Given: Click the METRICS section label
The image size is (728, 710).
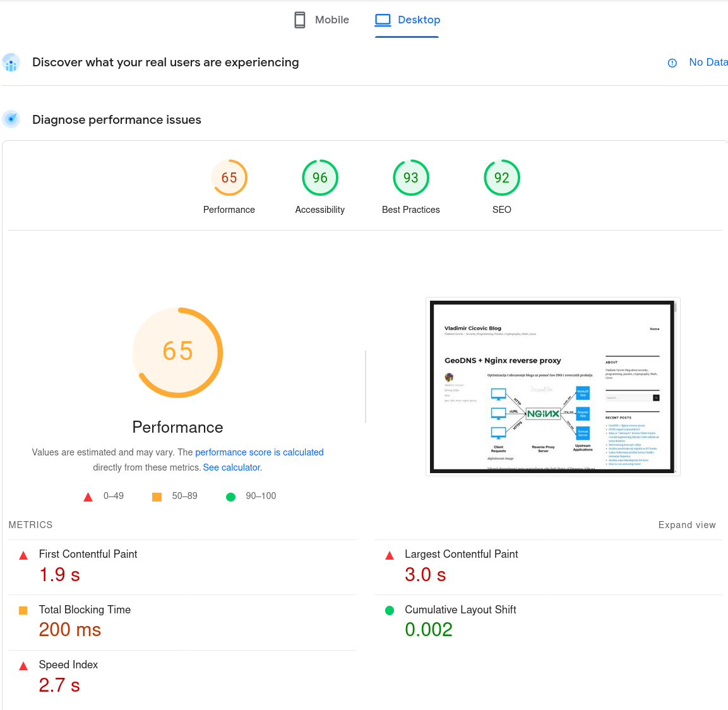Looking at the screenshot, I should pos(31,525).
